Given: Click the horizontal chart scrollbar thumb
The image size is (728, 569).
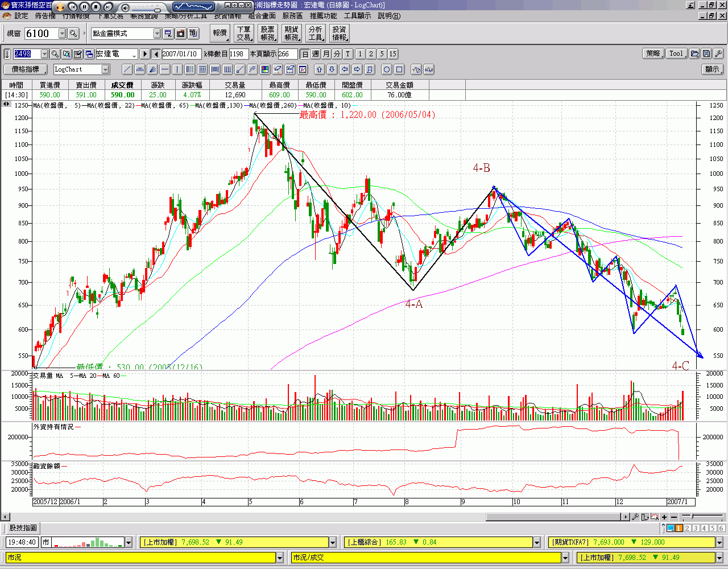Looking at the screenshot, I should click(x=553, y=517).
